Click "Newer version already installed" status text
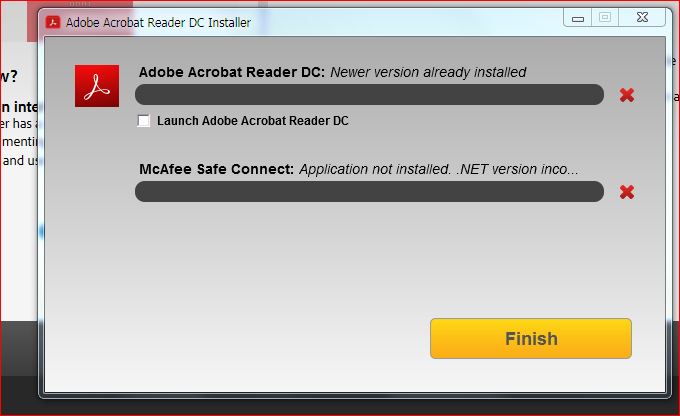 point(428,72)
